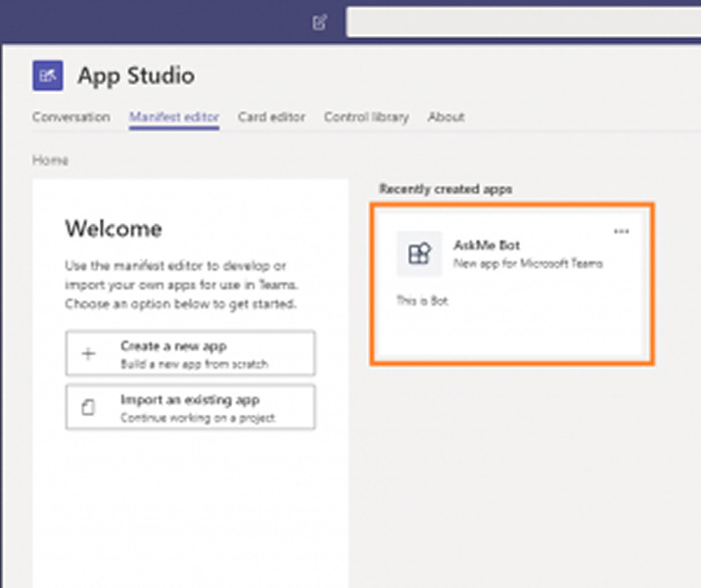Click the import file icon
The width and height of the screenshot is (701, 588).
click(88, 407)
